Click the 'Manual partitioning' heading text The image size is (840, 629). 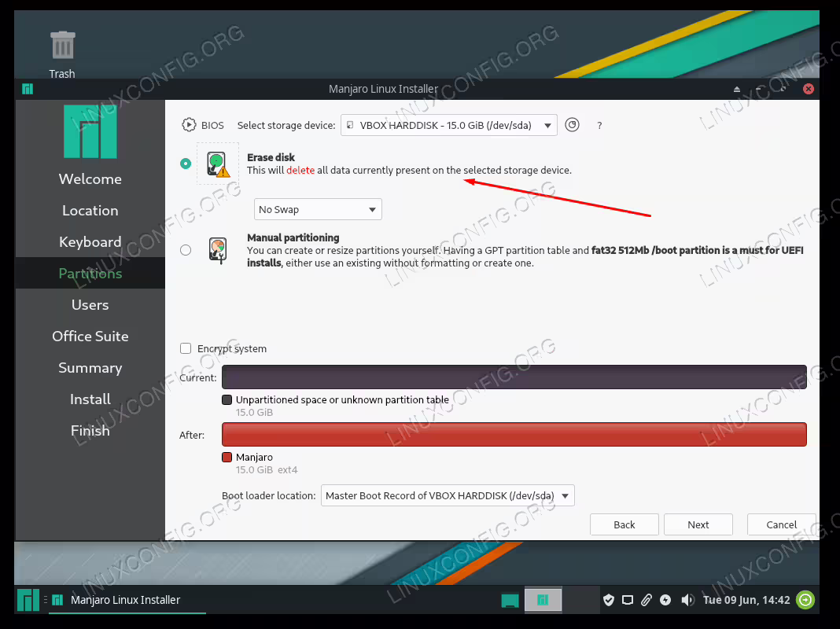tap(293, 237)
